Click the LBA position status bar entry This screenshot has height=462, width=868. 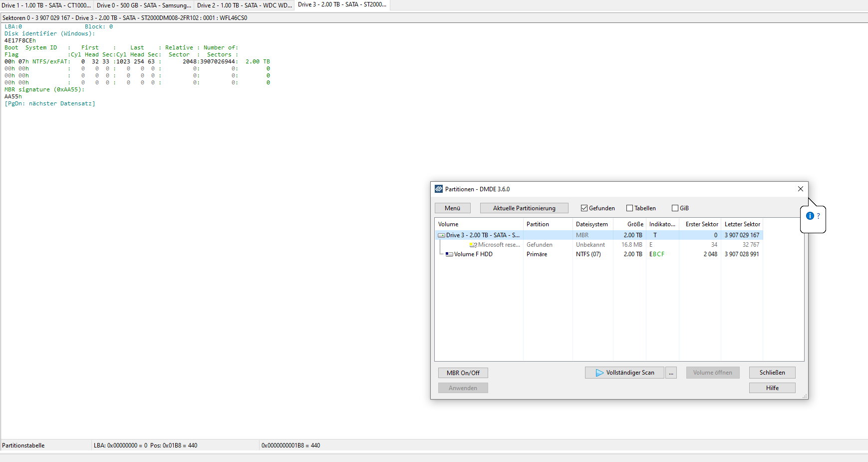tap(145, 446)
